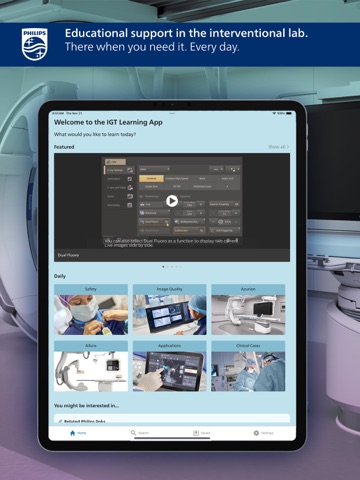Switch to the Search tab
The image size is (360, 480).
(140, 433)
